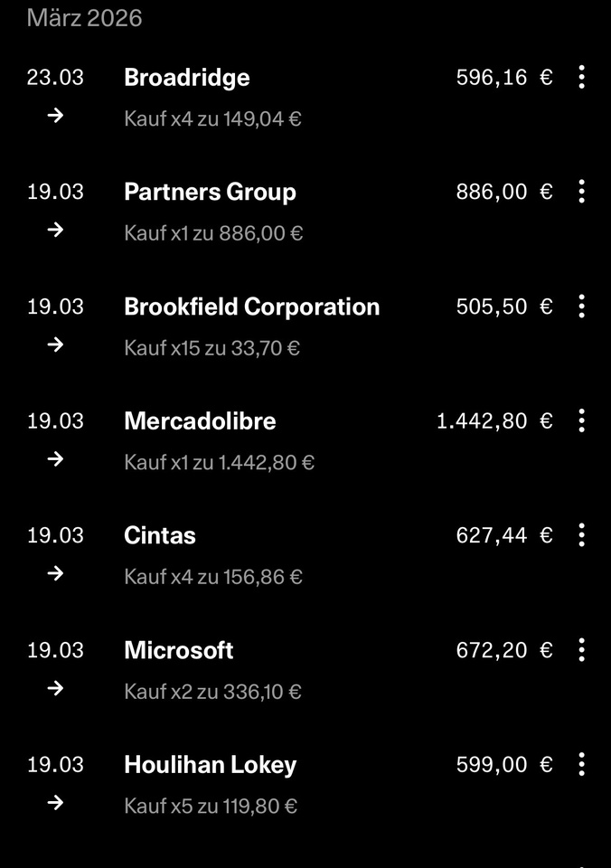Click the arrow icon beside Mercadolibre purchase
The width and height of the screenshot is (611, 868).
click(55, 459)
